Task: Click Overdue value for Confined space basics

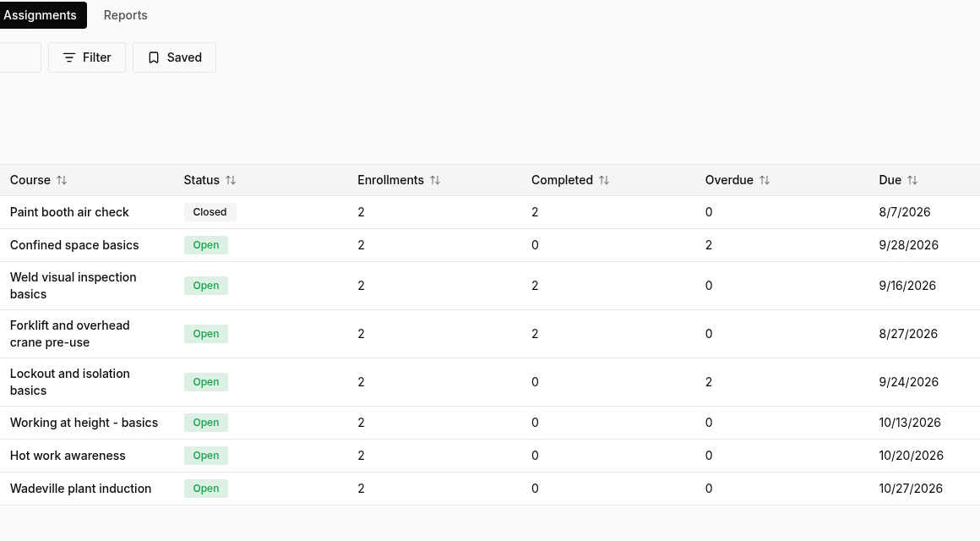Action: pos(709,245)
